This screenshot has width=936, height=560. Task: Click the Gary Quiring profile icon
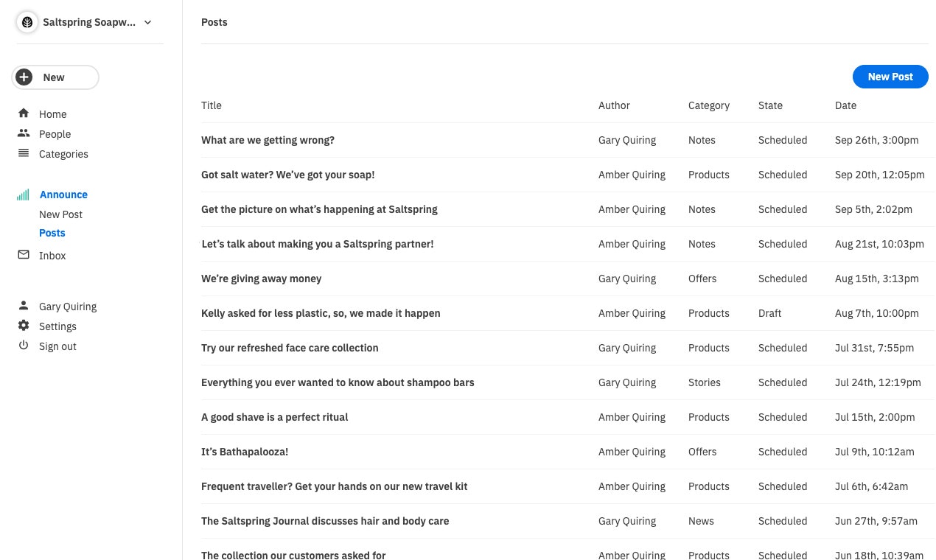[24, 306]
